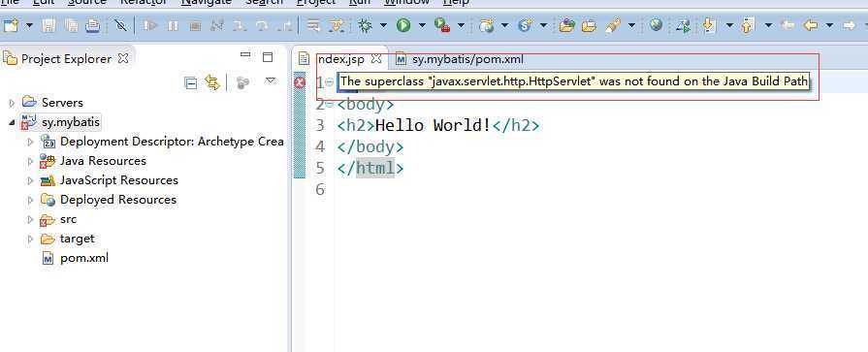Viewport: 868px width, 352px height.
Task: Click the Debug bug icon
Action: point(365,25)
